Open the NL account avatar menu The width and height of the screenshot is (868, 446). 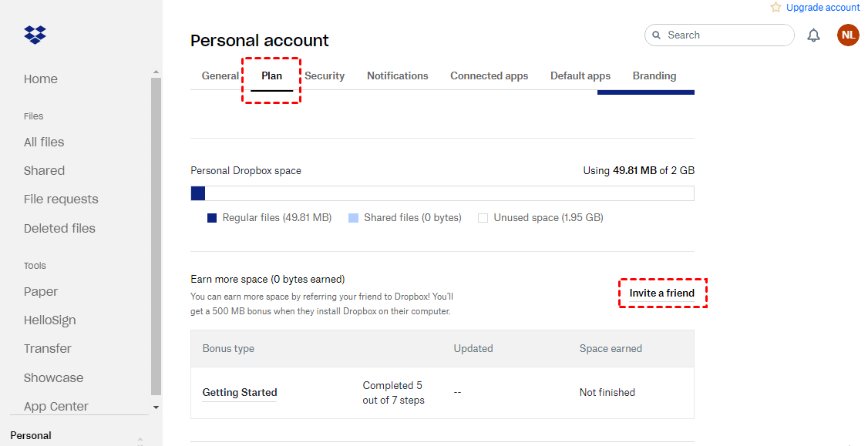(848, 35)
